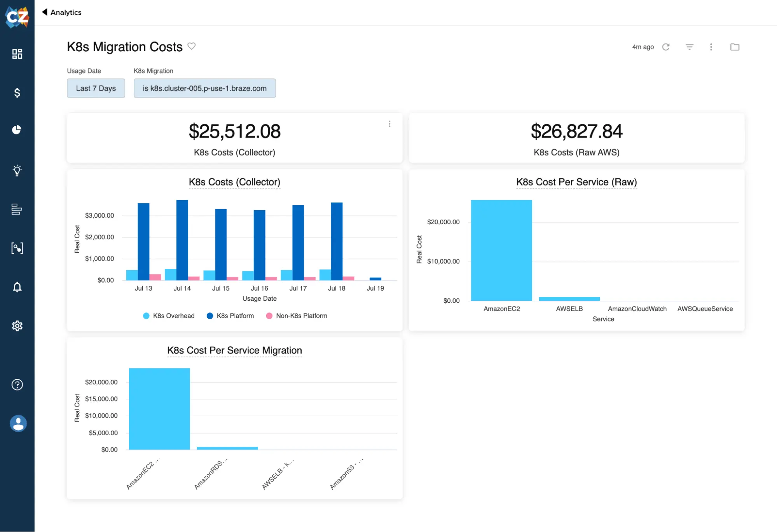The height and width of the screenshot is (532, 777).
Task: Click the K8s Cost Per Service Migration title
Action: pos(234,351)
